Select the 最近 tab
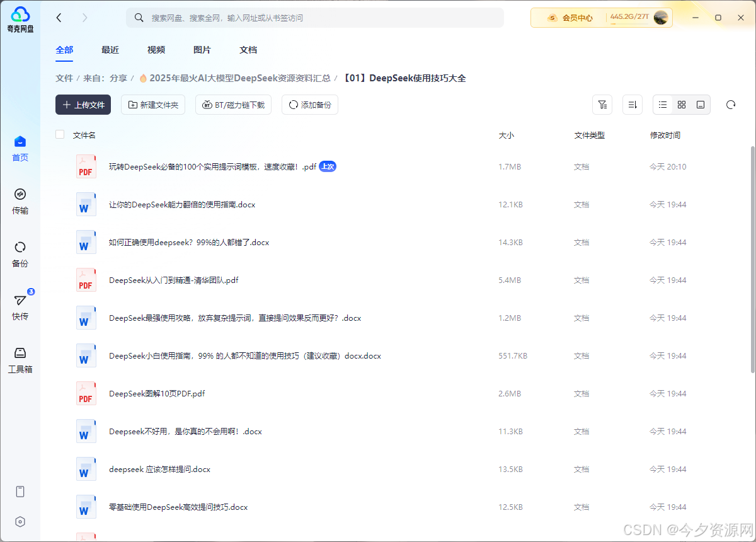The image size is (756, 542). tap(110, 50)
